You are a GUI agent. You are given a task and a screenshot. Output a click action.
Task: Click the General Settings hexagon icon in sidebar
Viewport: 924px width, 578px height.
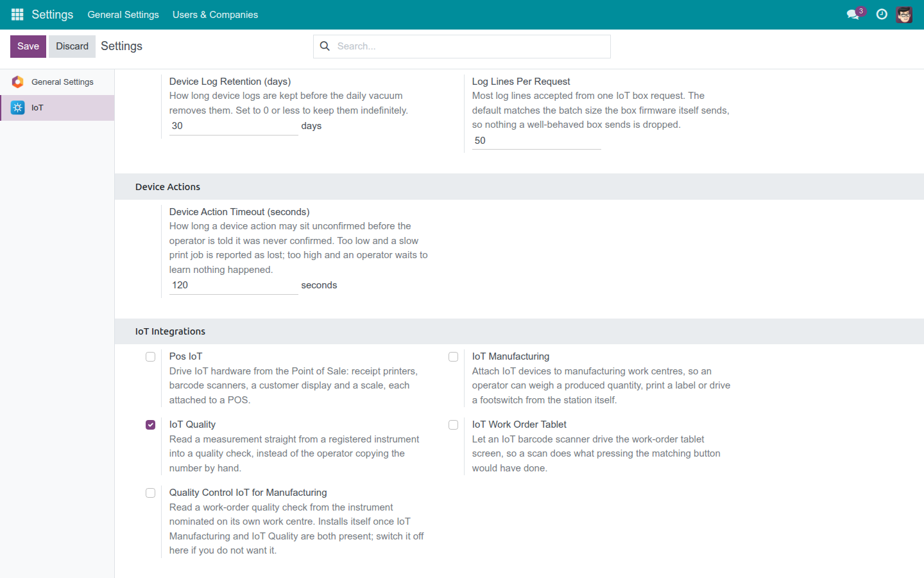point(17,82)
